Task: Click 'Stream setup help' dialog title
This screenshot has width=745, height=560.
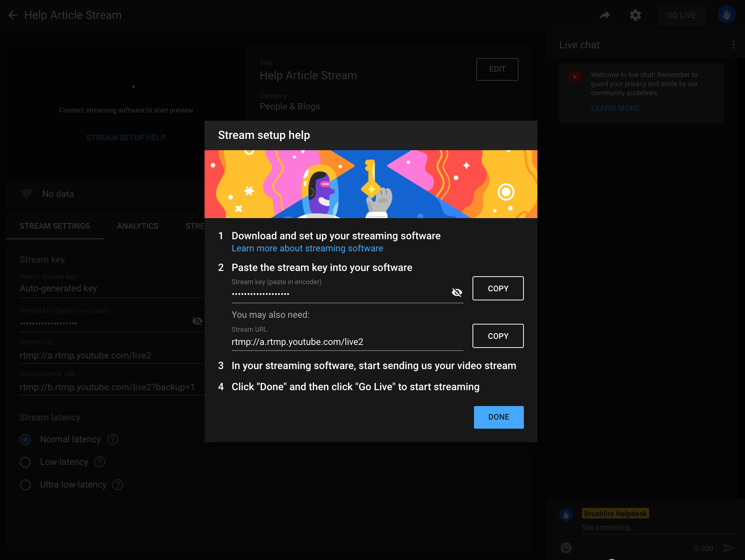Action: click(x=264, y=135)
